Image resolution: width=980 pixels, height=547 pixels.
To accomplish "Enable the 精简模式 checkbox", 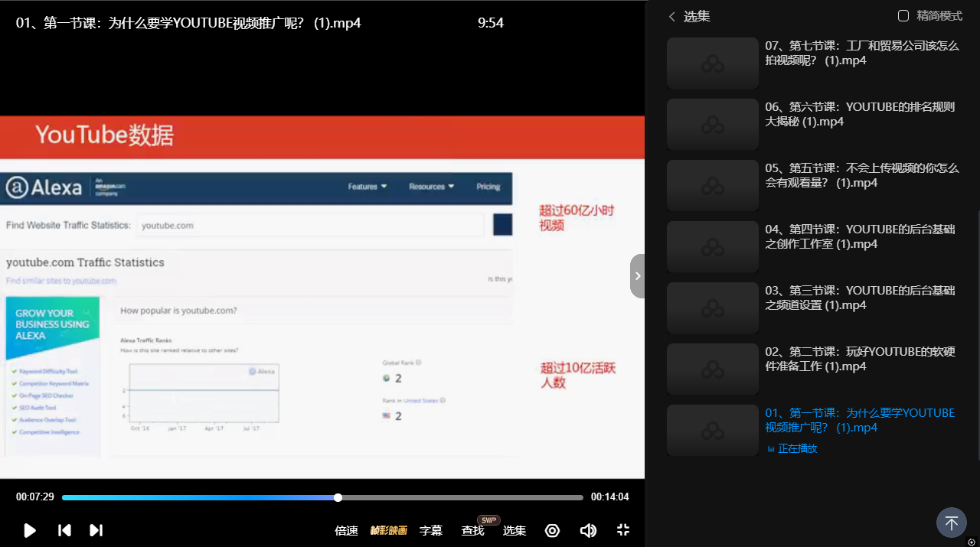I will [x=903, y=16].
